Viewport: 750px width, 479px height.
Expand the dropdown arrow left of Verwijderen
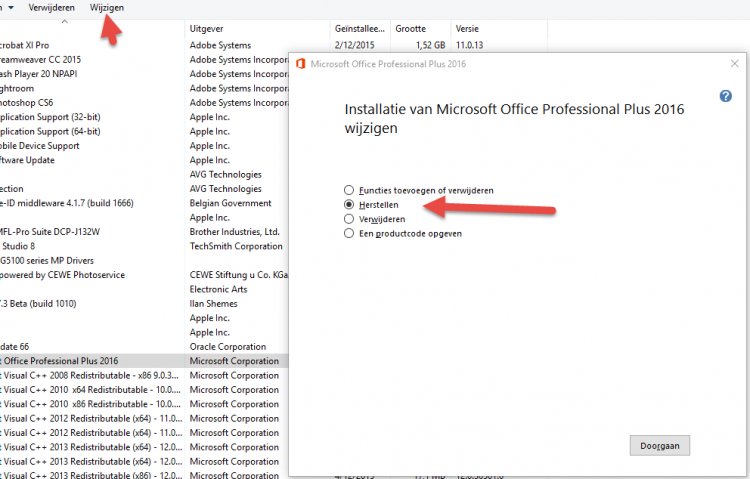point(9,7)
